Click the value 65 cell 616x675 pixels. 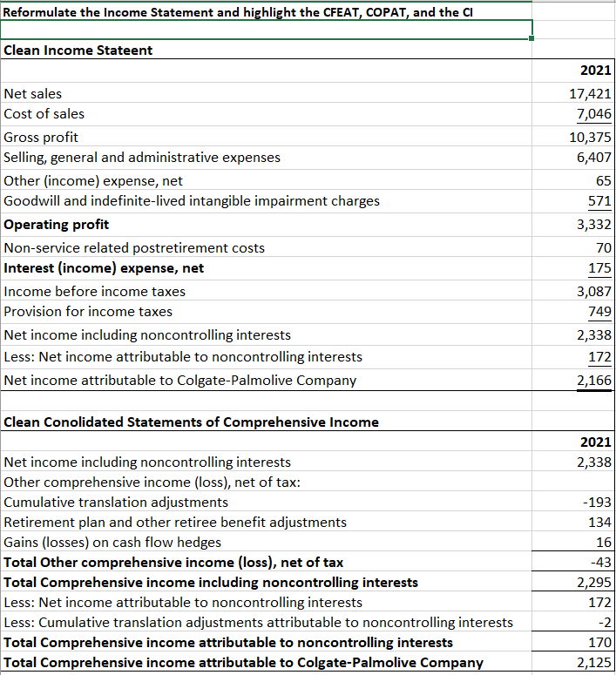click(573, 180)
